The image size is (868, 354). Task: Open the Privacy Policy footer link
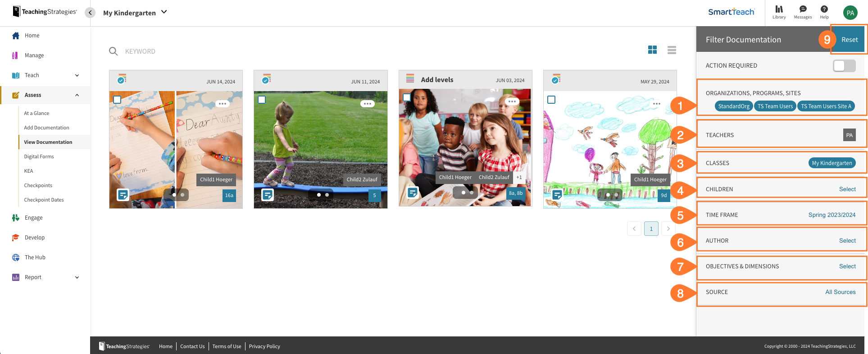[x=264, y=346]
